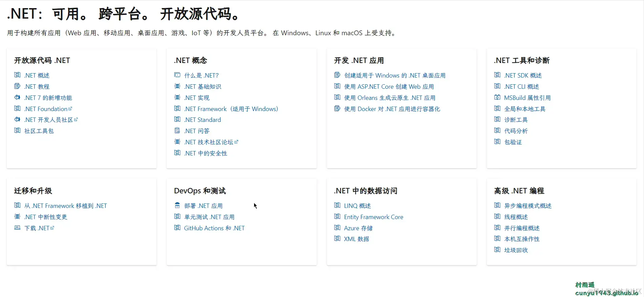
Task: Click the icon beside 创建适用于 Windows 的 .NET 桌面应用
Action: coord(337,75)
